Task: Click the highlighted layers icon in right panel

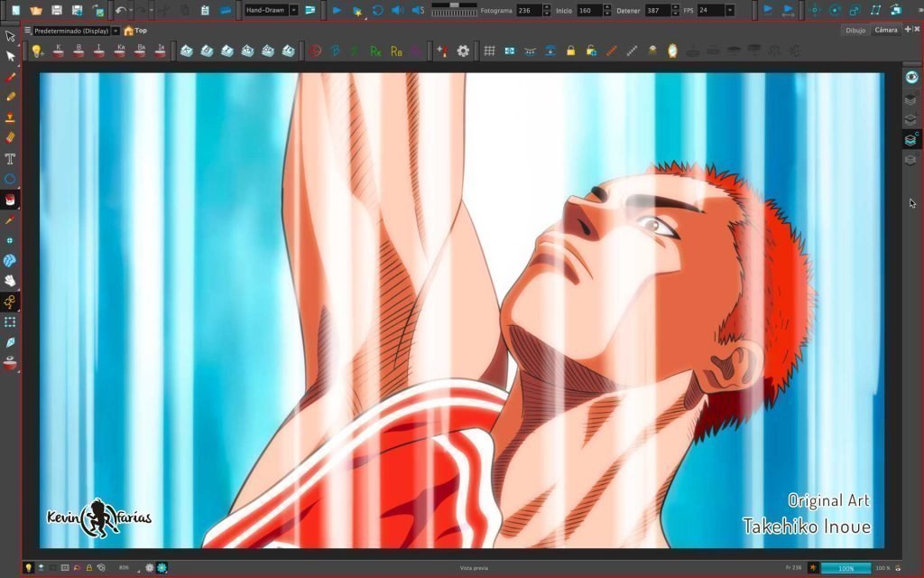Action: click(911, 140)
